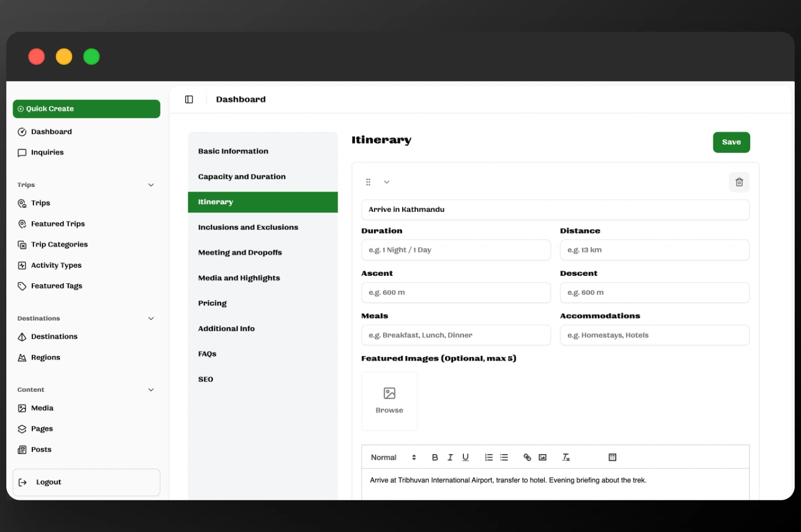Focus the Ascent input field
This screenshot has width=801, height=532.
tap(456, 293)
